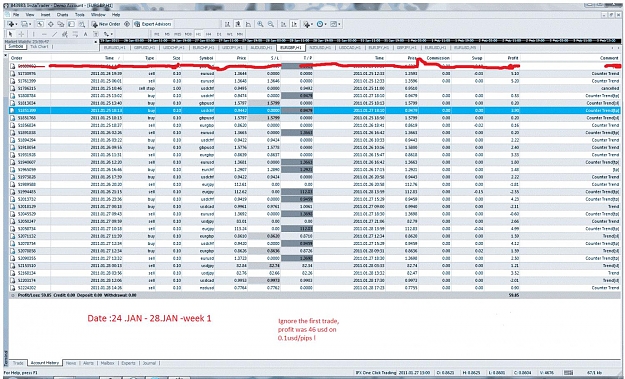Image resolution: width=625 pixels, height=379 pixels.
Task: Switch chart to Bar Chart icon
Action: point(227,24)
